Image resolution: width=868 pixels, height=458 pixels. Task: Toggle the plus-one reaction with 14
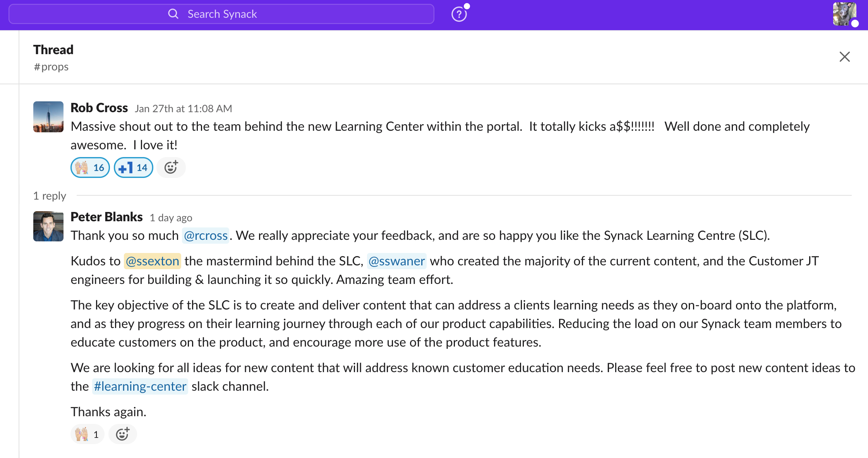(134, 167)
